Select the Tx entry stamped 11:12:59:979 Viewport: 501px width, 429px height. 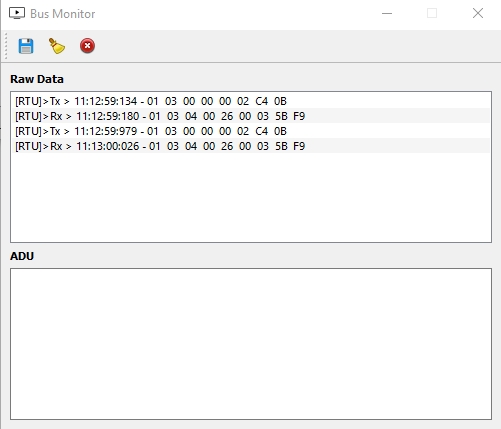click(x=251, y=131)
